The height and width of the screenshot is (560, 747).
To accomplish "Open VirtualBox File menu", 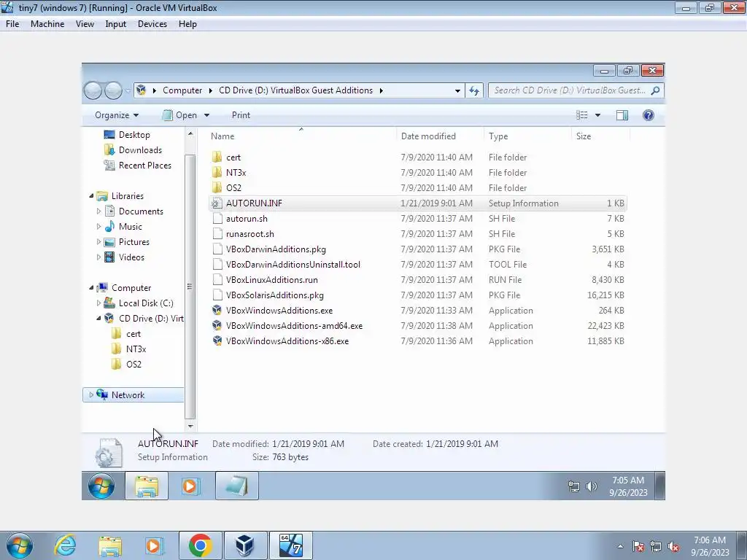I will click(12, 24).
